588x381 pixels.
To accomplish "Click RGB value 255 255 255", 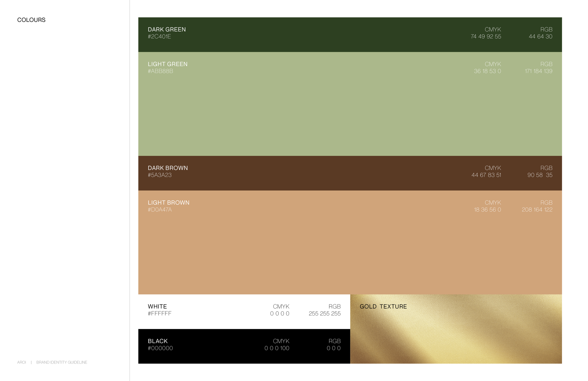I will [325, 313].
